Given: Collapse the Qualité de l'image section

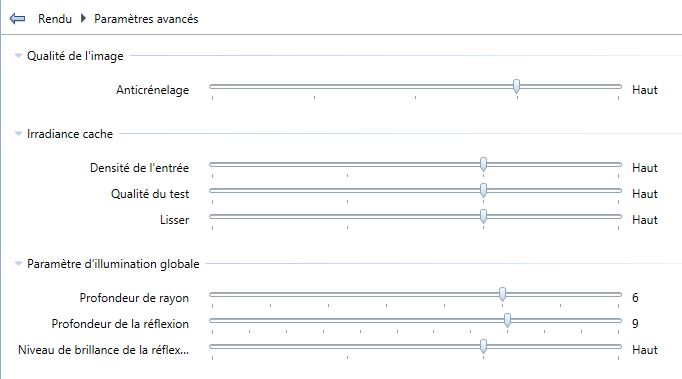Looking at the screenshot, I should [18, 56].
